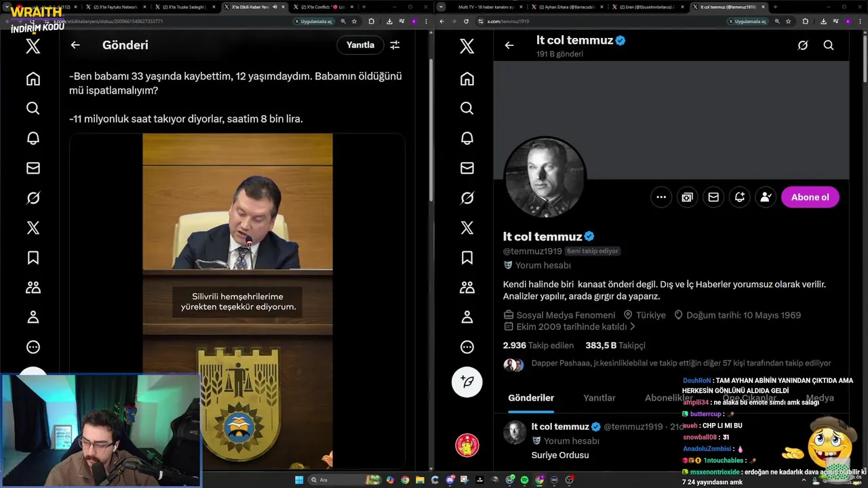The image size is (868, 488).
Task: Open Explore search icon in left window sidebar
Action: click(33, 108)
